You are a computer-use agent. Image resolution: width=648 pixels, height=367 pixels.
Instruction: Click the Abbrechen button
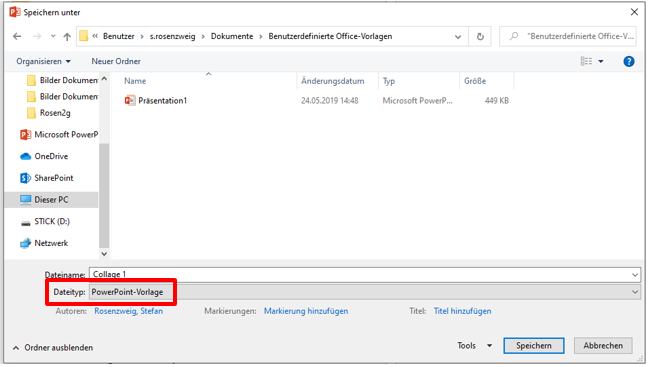click(x=603, y=346)
